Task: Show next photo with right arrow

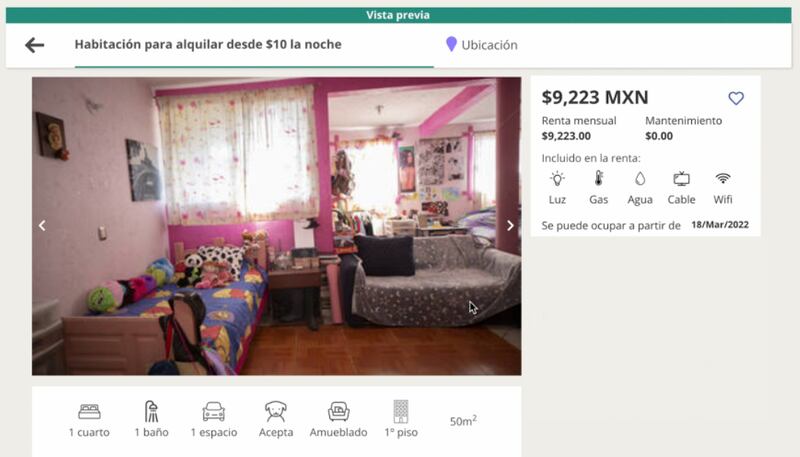Action: pos(510,225)
